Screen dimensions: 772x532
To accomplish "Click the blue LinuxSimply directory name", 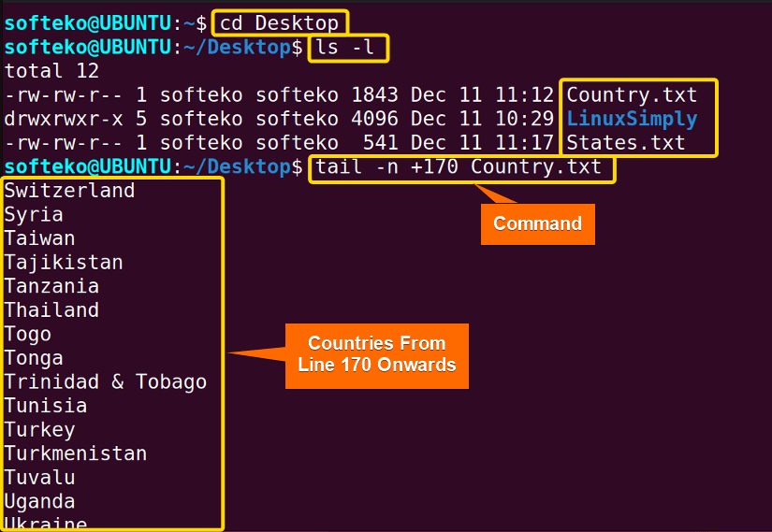I will click(x=632, y=119).
